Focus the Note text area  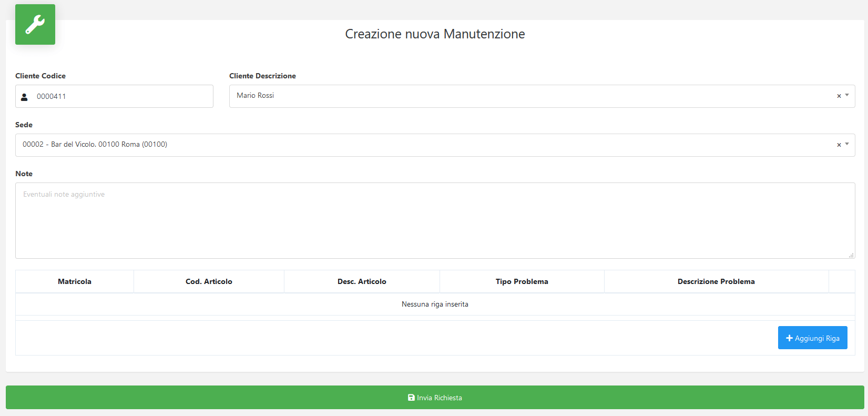[435, 220]
